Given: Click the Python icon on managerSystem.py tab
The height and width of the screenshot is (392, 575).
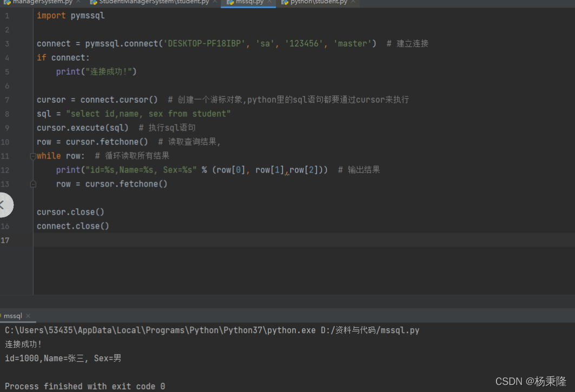Looking at the screenshot, I should tap(6, 2).
